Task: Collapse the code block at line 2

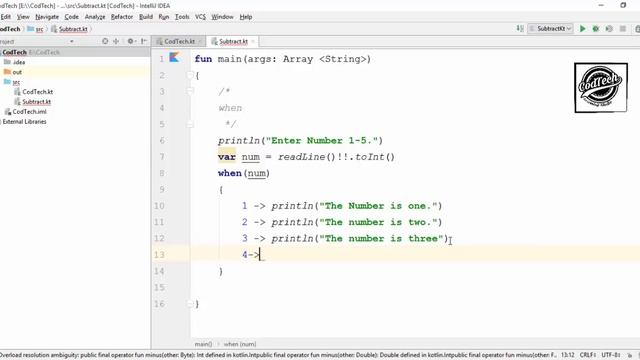Action: (x=190, y=75)
